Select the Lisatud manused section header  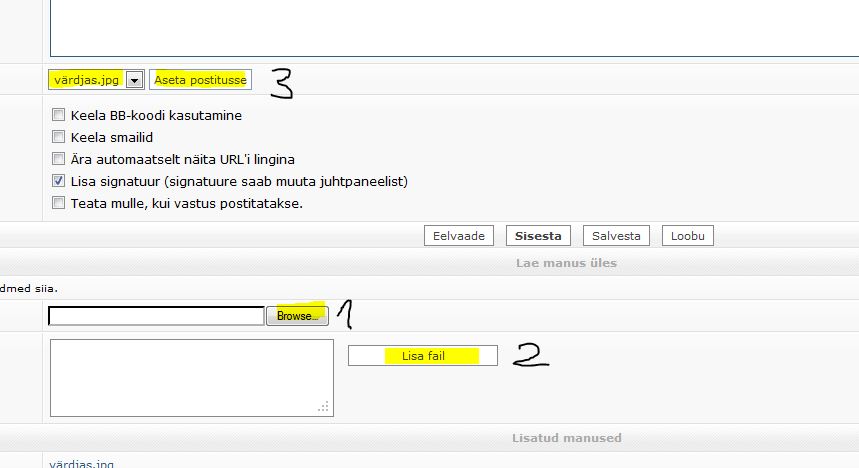pos(566,438)
